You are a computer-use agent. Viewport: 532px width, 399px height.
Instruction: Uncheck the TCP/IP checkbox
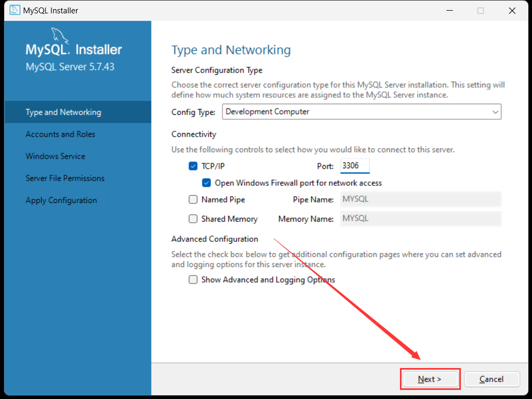(193, 166)
